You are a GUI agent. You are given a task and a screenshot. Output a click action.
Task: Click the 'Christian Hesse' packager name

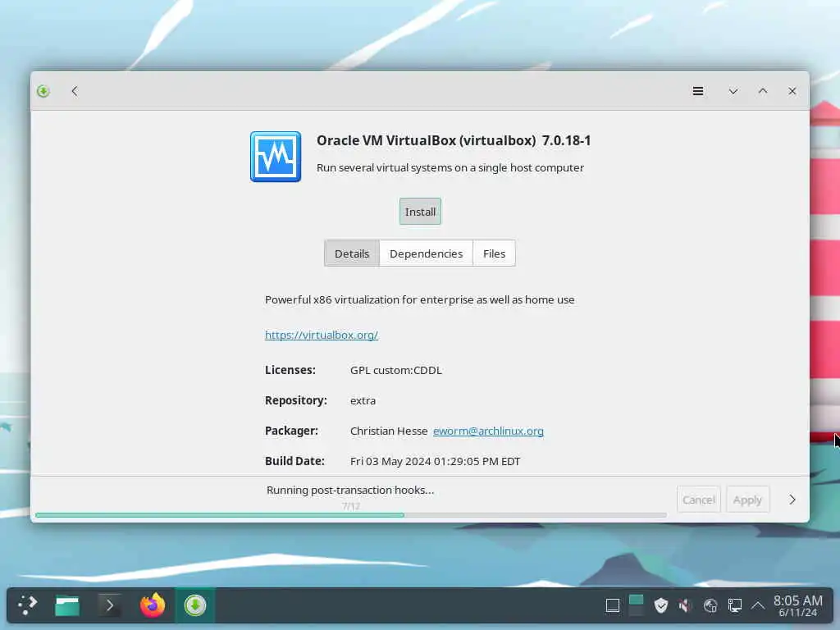pyautogui.click(x=388, y=431)
